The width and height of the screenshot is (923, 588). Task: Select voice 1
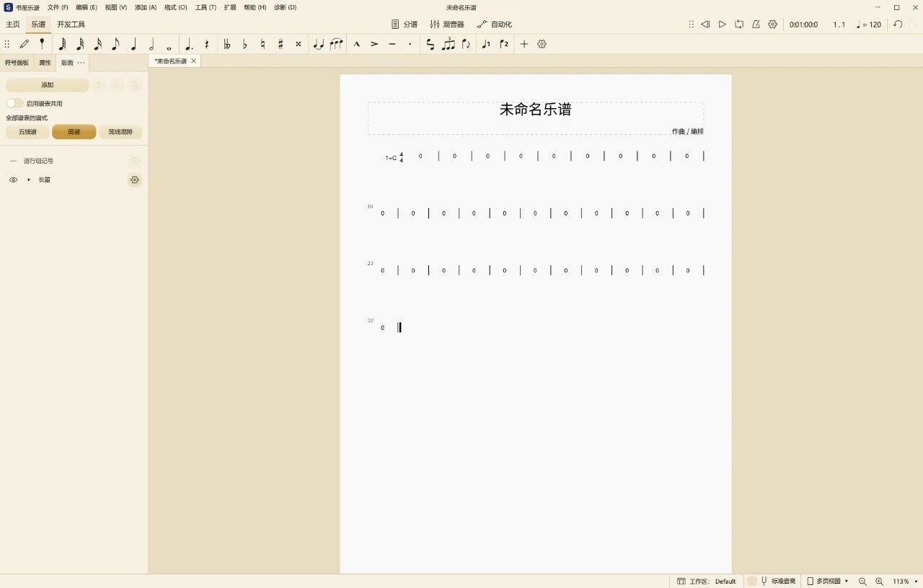[486, 44]
